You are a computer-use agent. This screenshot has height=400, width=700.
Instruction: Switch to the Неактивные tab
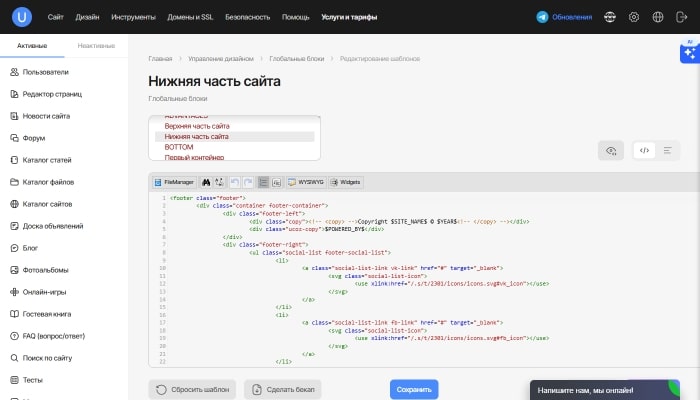tap(96, 46)
